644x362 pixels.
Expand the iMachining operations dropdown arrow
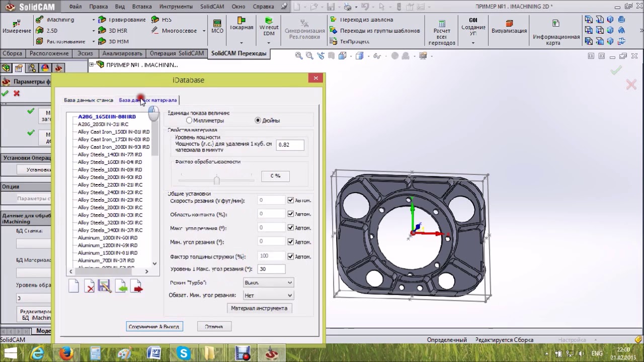click(94, 20)
